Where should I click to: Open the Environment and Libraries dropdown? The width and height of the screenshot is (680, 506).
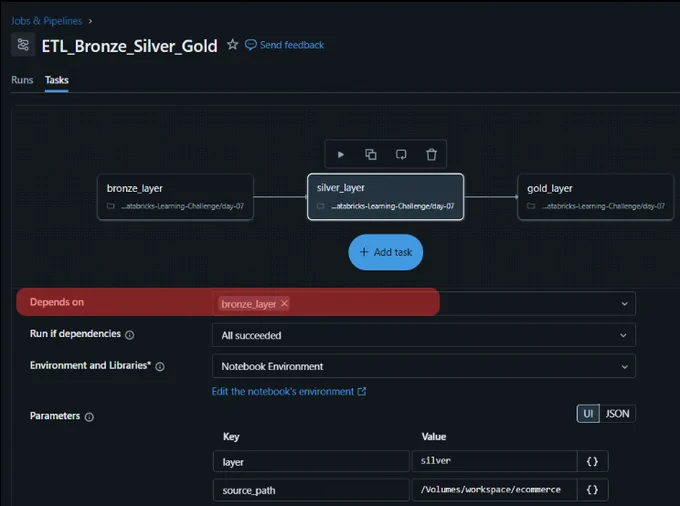tap(424, 366)
